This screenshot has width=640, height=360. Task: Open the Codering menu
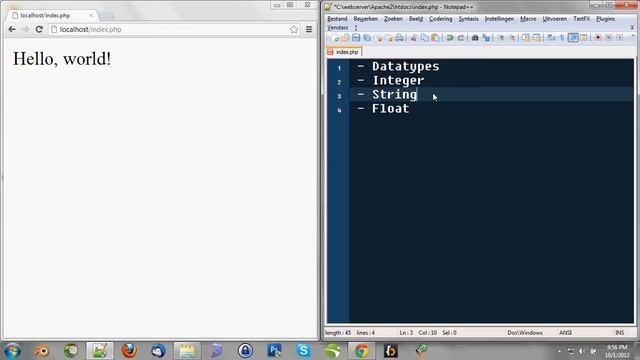[x=440, y=19]
